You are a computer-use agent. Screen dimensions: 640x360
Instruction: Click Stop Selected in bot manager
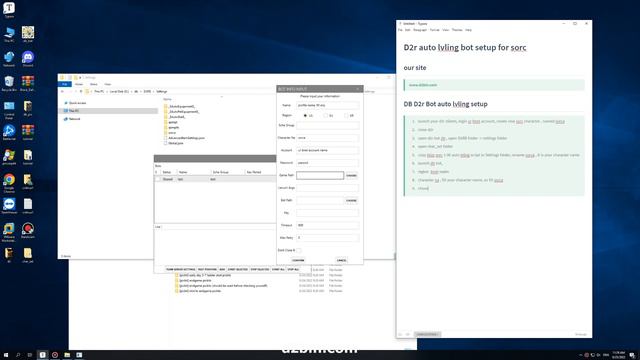260,270
